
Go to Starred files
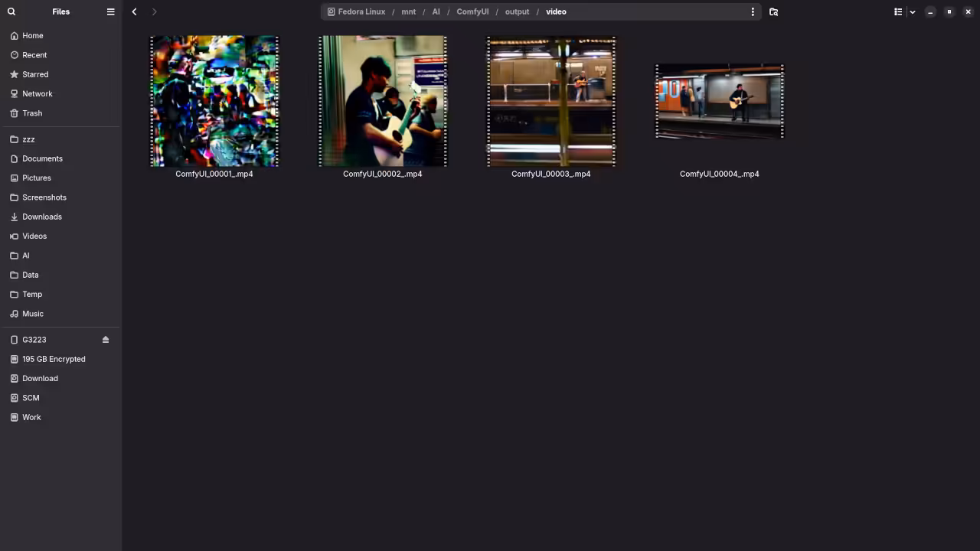click(34, 74)
